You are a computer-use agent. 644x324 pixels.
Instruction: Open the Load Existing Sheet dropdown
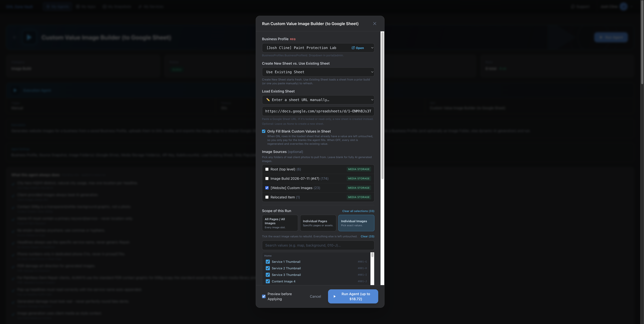pos(318,100)
